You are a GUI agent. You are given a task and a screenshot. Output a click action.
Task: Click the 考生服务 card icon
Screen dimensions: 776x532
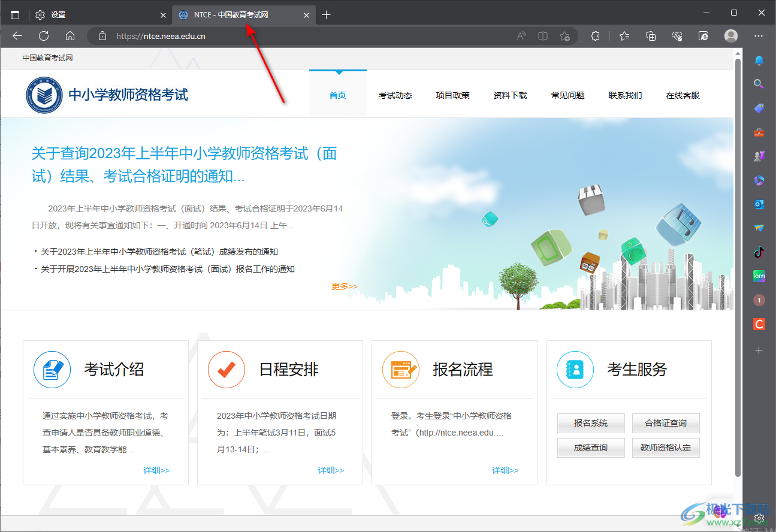(x=575, y=370)
